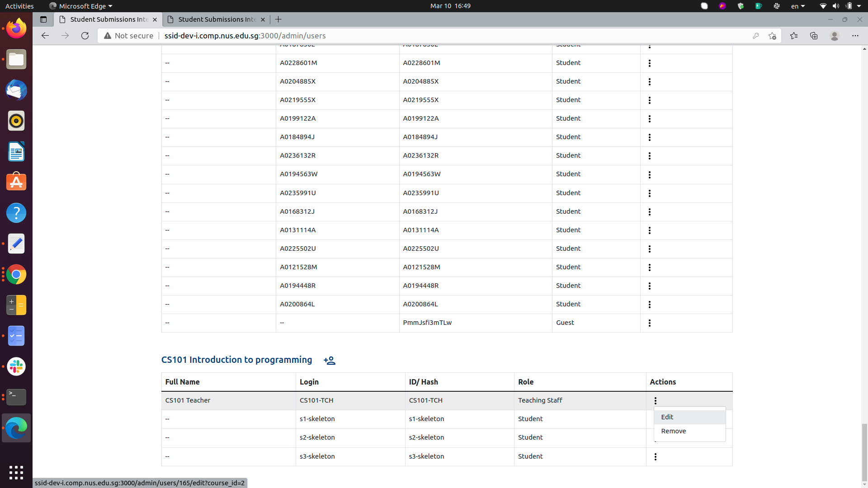
Task: Switch to the second Student Submissions tab
Action: pos(216,19)
